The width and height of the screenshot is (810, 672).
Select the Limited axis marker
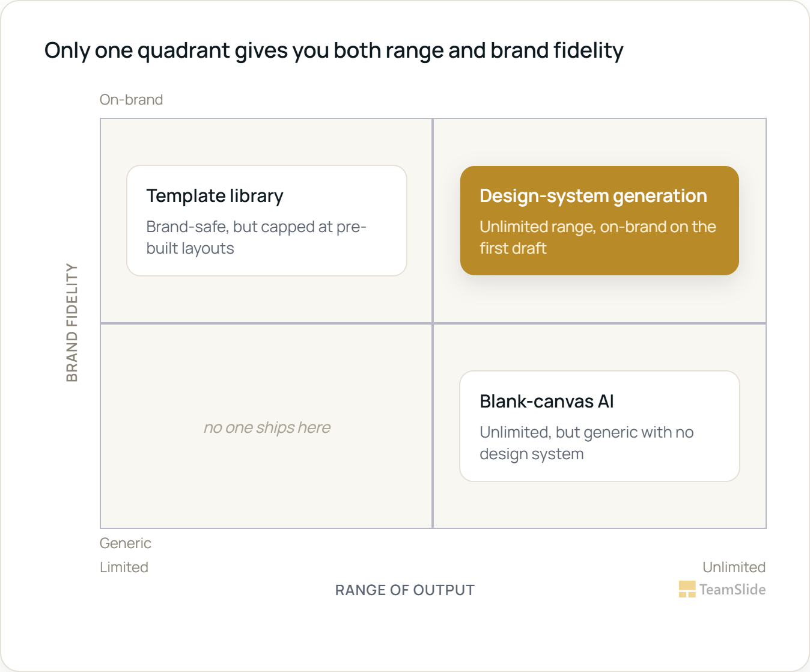coord(124,567)
